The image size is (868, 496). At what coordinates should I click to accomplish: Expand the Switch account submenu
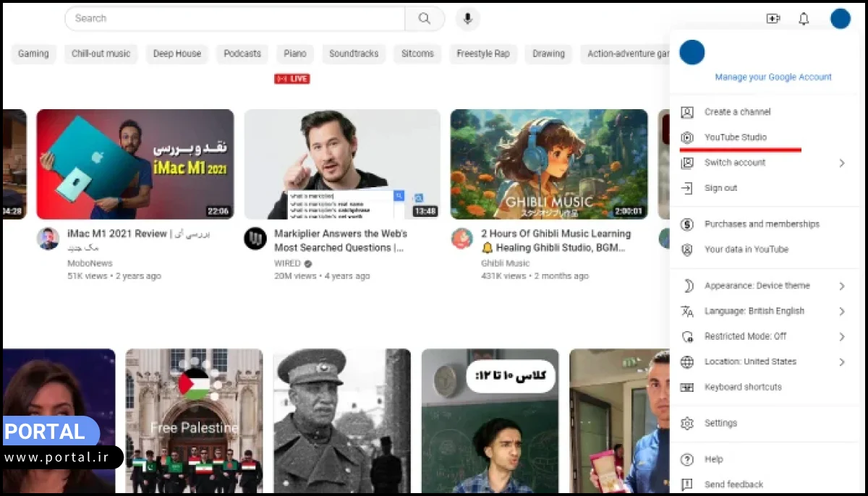point(735,162)
